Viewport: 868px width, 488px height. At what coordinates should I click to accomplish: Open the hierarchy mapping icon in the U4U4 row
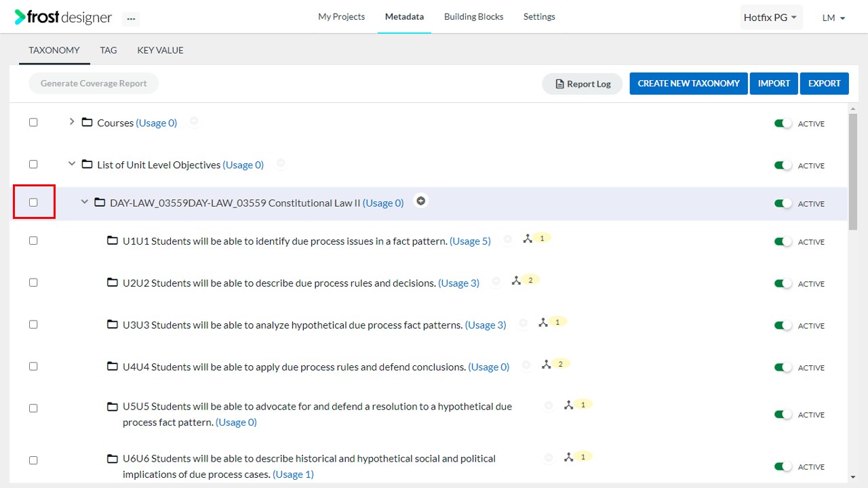point(546,365)
